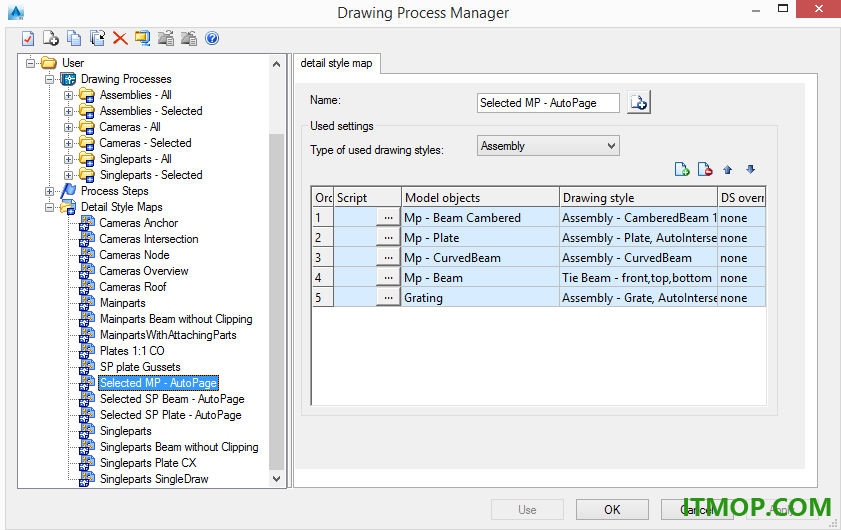Select Mainparts Beam without Clipping
This screenshot has width=841, height=530.
coord(176,319)
